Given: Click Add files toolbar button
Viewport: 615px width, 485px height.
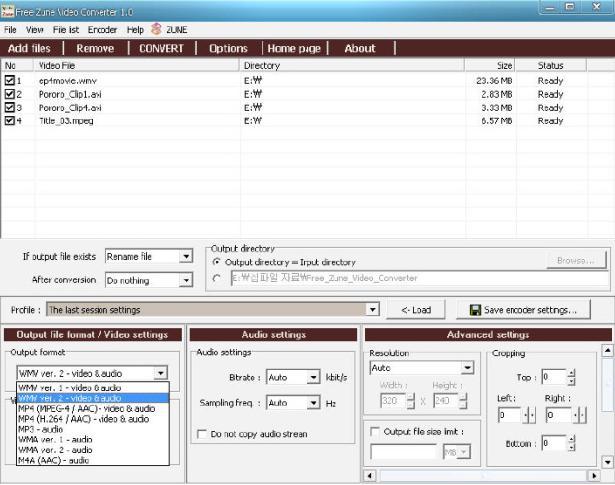Looking at the screenshot, I should [x=29, y=48].
